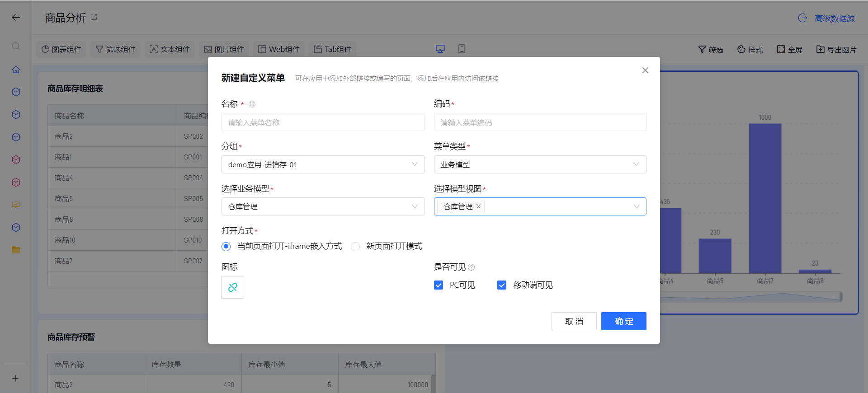Image resolution: width=868 pixels, height=393 pixels.
Task: Open the 分组 dropdown
Action: coord(323,164)
